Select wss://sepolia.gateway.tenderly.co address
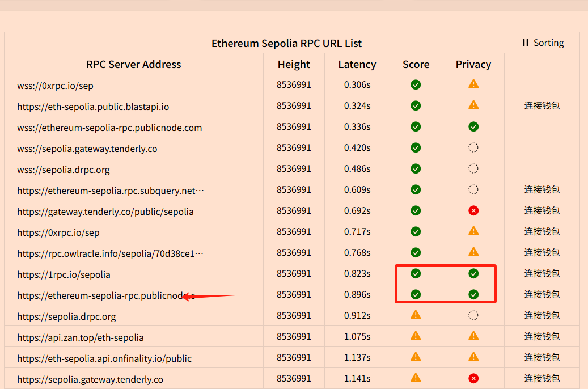Viewport: 588px width, 389px height. pos(87,149)
